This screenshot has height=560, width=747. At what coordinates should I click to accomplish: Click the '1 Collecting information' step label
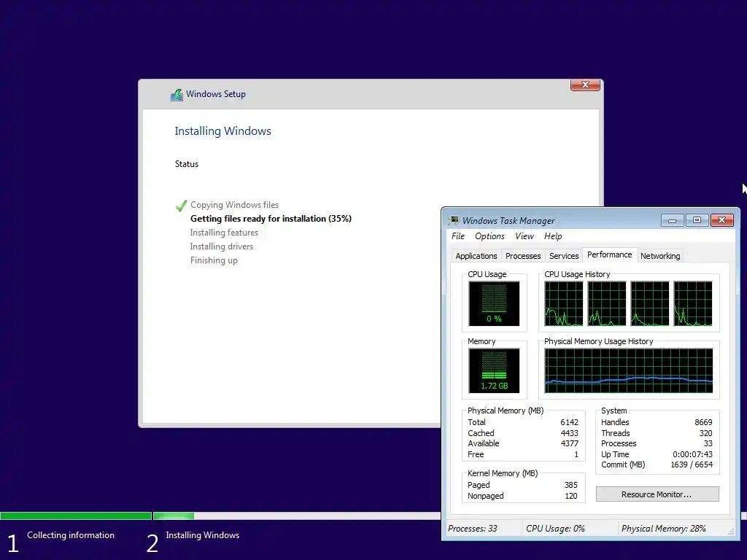61,540
